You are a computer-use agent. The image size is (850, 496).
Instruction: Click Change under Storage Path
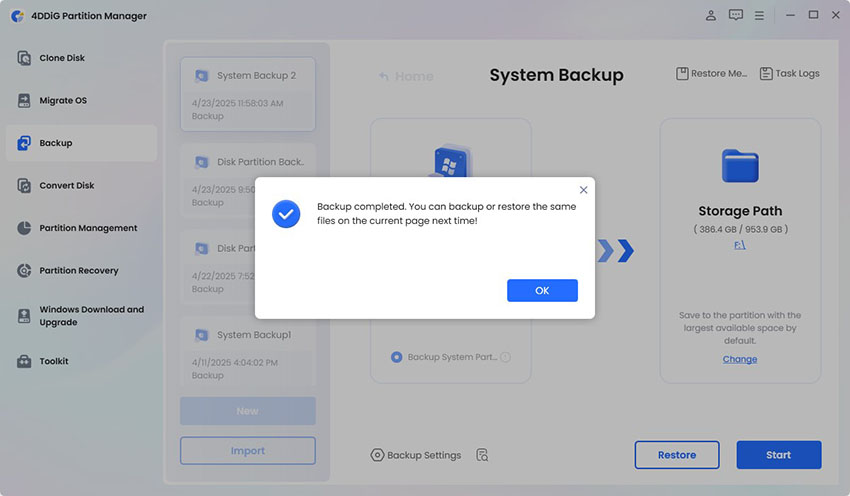[x=740, y=359]
